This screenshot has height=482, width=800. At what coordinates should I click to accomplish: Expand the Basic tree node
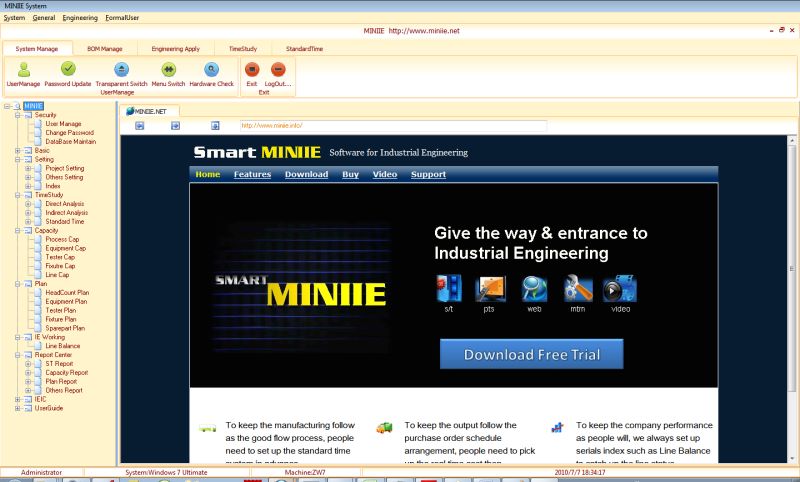click(18, 150)
